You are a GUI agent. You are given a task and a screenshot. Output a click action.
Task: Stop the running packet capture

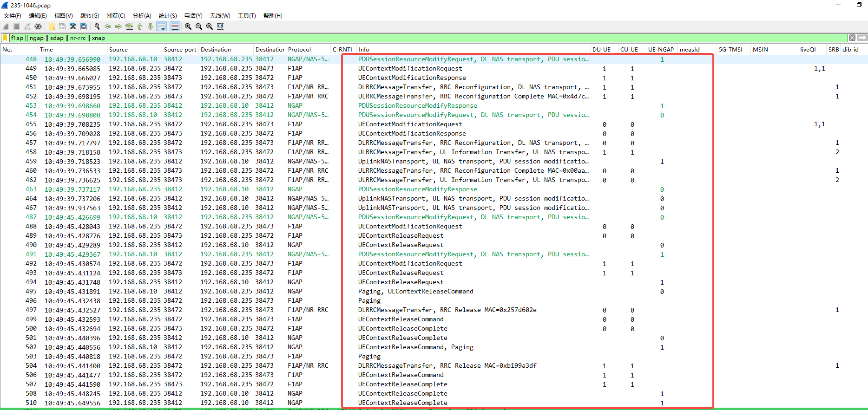pyautogui.click(x=17, y=26)
